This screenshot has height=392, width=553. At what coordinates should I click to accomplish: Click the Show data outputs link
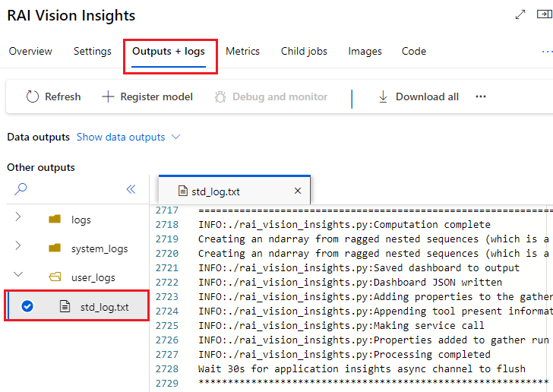(121, 137)
